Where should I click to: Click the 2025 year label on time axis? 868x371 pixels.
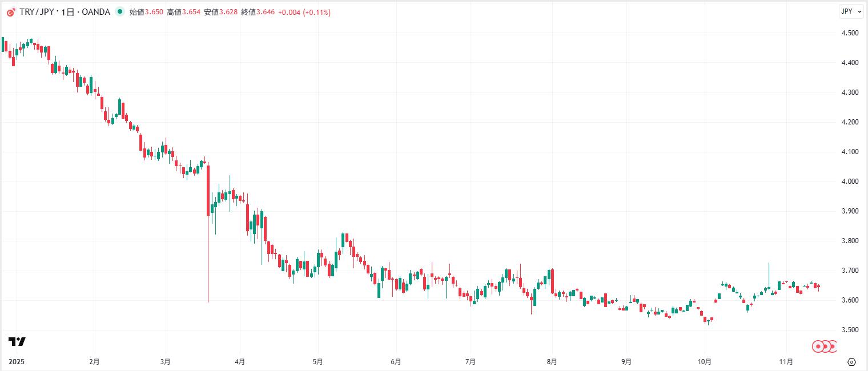pyautogui.click(x=16, y=362)
